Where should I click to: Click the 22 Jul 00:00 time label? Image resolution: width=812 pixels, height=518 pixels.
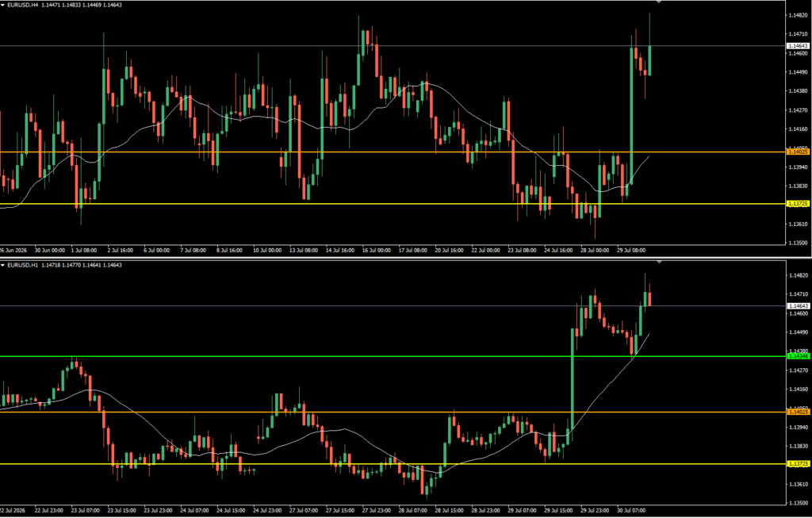(x=486, y=250)
